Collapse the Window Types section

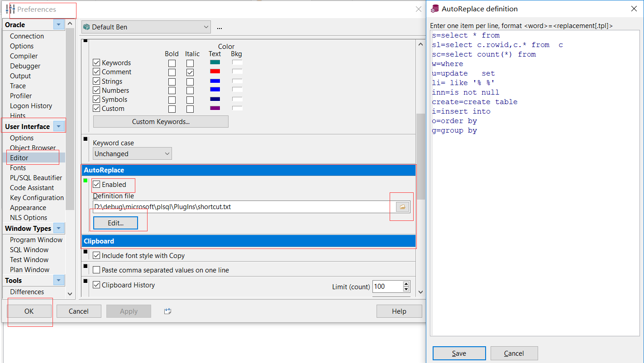tap(59, 228)
